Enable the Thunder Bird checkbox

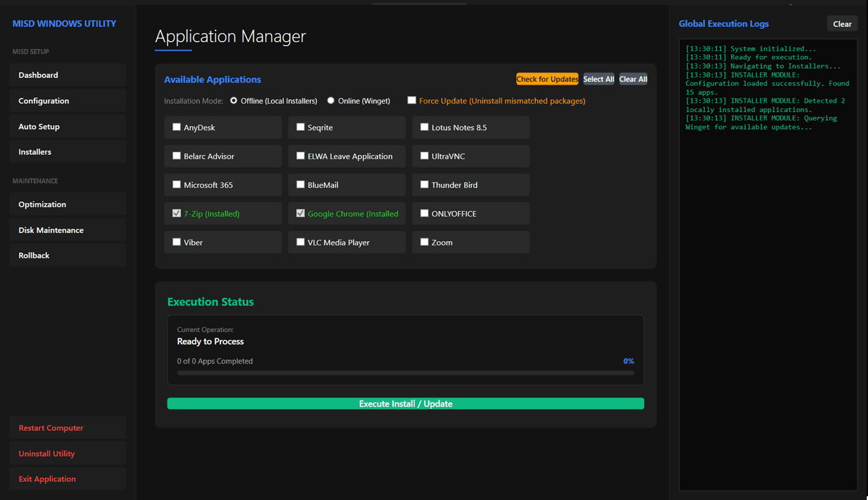424,184
